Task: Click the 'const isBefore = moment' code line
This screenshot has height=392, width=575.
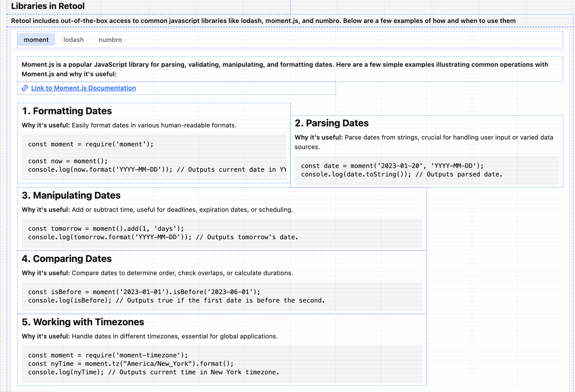Action: point(144,292)
